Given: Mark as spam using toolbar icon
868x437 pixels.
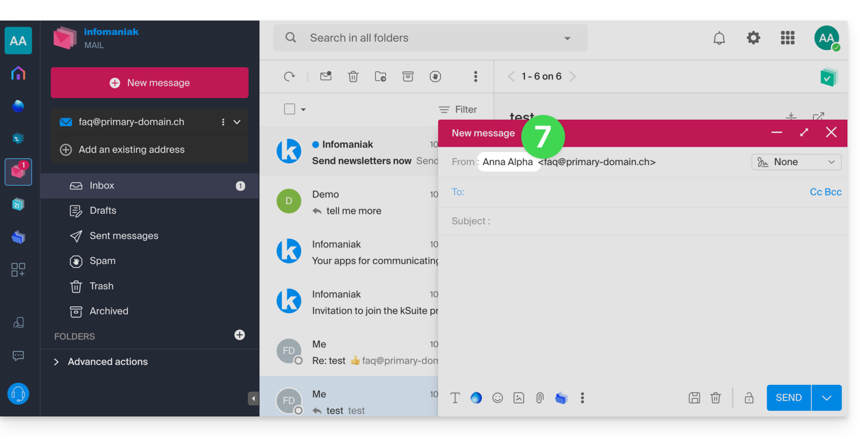Looking at the screenshot, I should (x=435, y=77).
